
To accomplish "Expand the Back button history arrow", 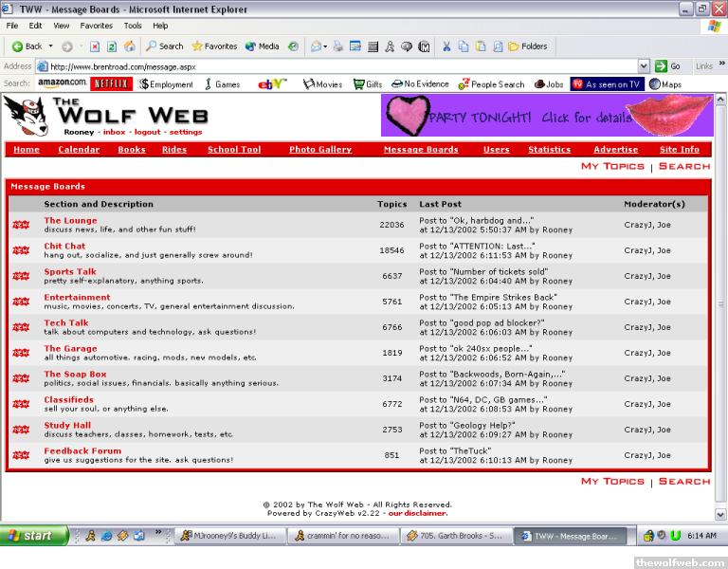I will (x=50, y=46).
